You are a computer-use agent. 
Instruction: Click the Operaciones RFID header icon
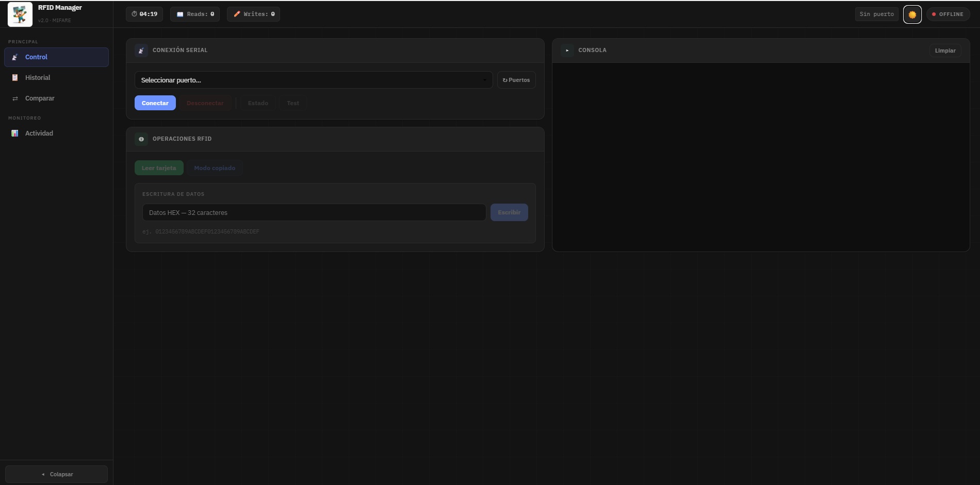pos(141,139)
